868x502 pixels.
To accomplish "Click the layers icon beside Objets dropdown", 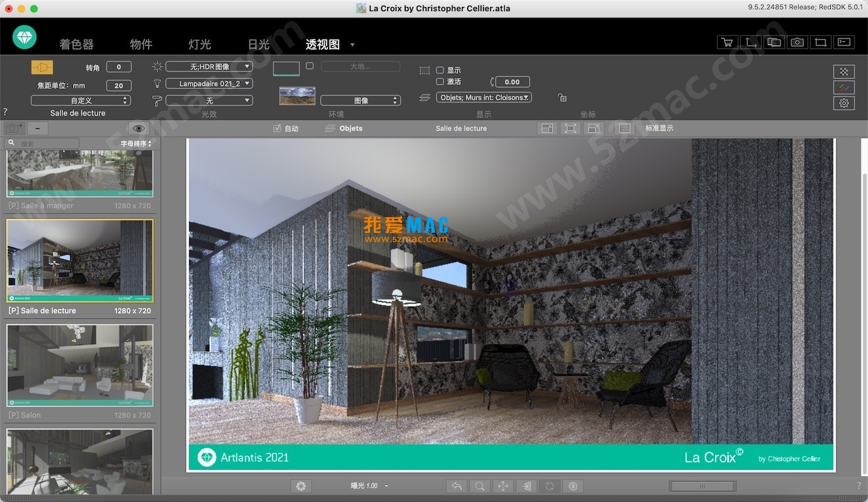I will coord(425,98).
